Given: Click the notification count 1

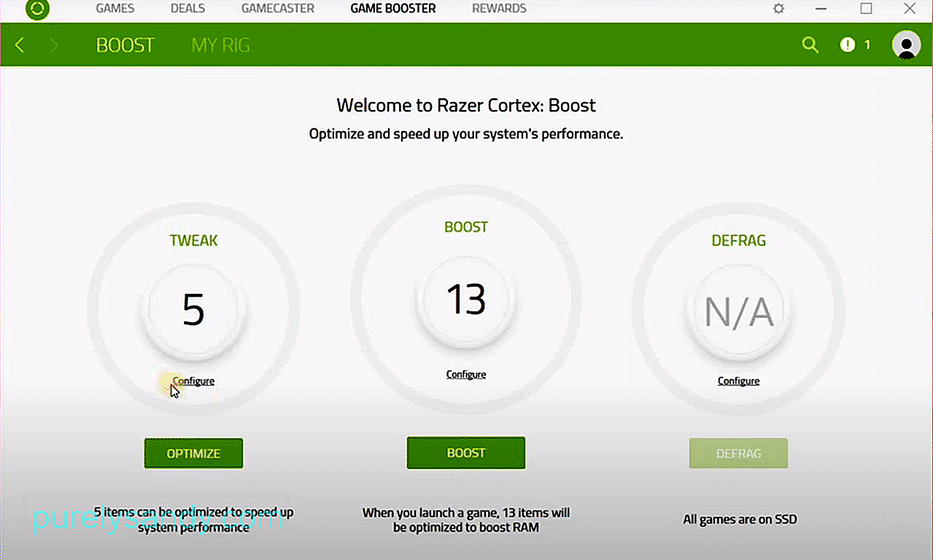Looking at the screenshot, I should [x=867, y=45].
